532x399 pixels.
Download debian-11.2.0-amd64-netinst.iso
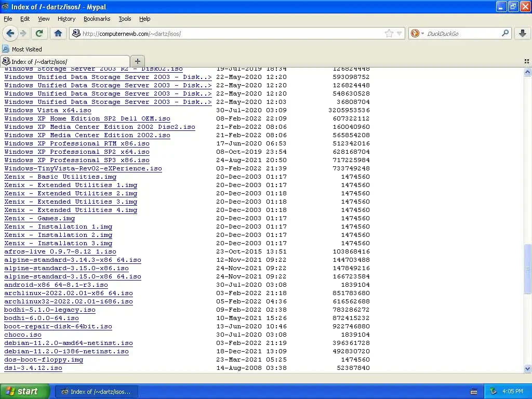click(69, 343)
